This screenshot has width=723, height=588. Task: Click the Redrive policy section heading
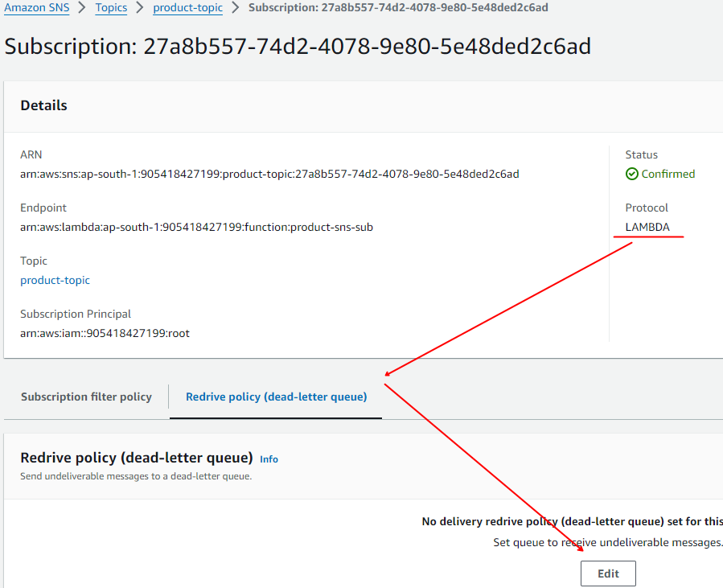pos(137,458)
